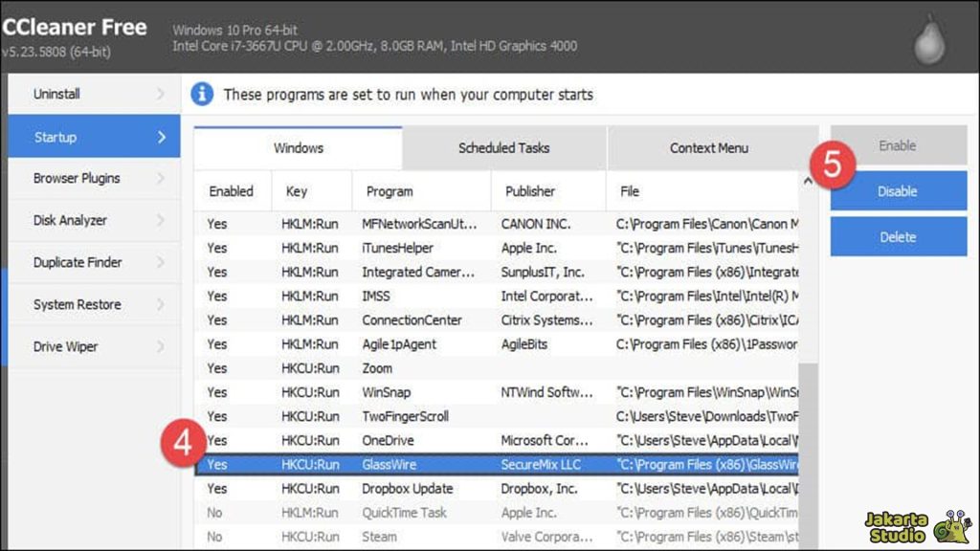
Task: Select the Zoom startup entry
Action: (497, 368)
